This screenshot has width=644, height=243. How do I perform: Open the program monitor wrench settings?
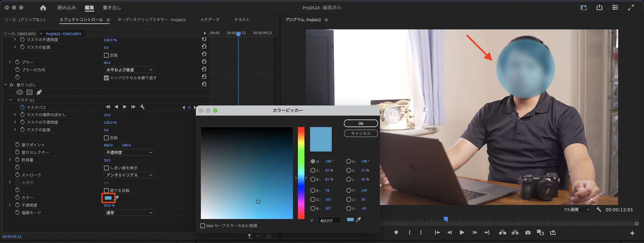(599, 210)
